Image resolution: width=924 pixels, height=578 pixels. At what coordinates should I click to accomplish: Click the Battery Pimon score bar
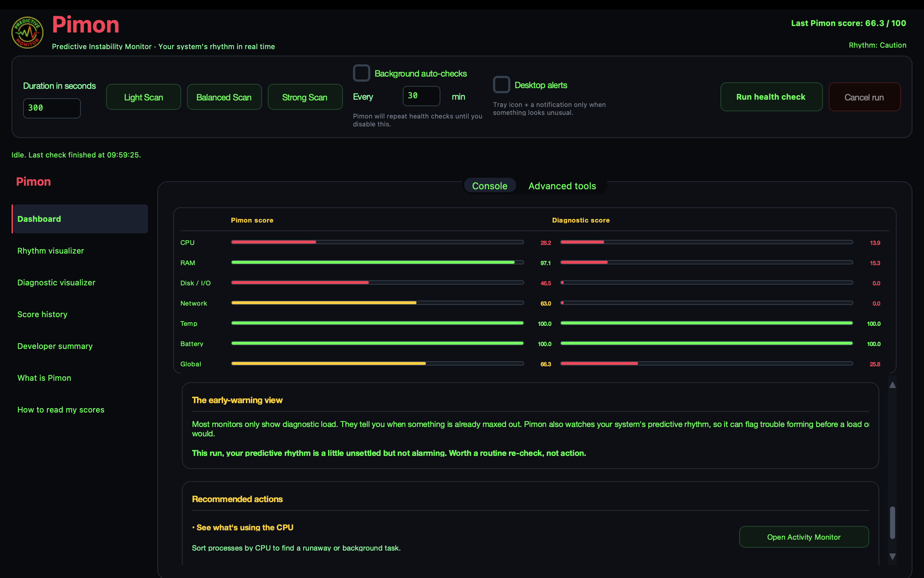377,343
